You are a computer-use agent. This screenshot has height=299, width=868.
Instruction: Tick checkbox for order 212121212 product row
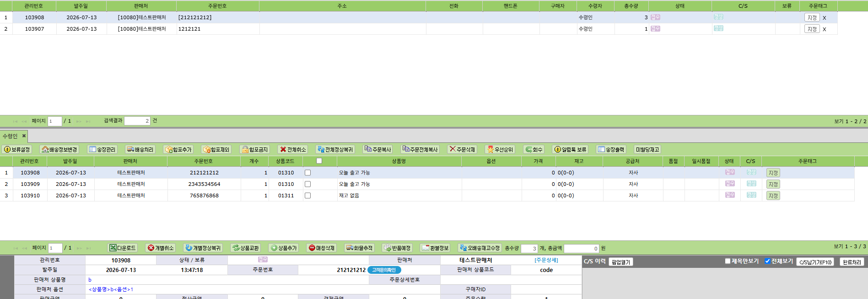point(308,173)
